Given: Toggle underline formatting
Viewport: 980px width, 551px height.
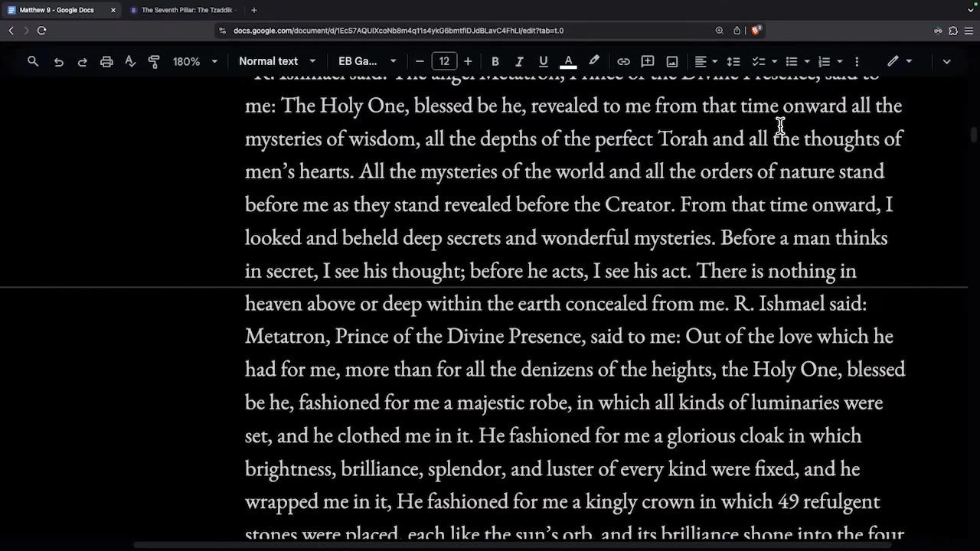Looking at the screenshot, I should click(x=544, y=61).
